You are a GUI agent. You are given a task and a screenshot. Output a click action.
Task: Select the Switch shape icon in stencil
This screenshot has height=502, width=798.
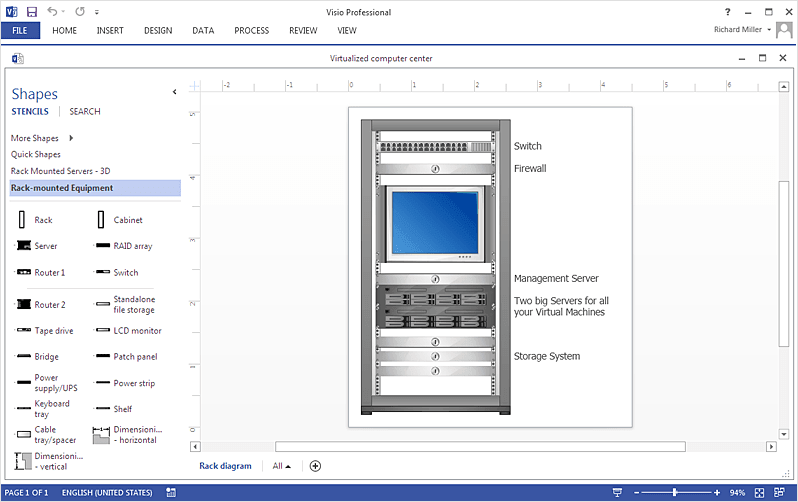pyautogui.click(x=103, y=272)
